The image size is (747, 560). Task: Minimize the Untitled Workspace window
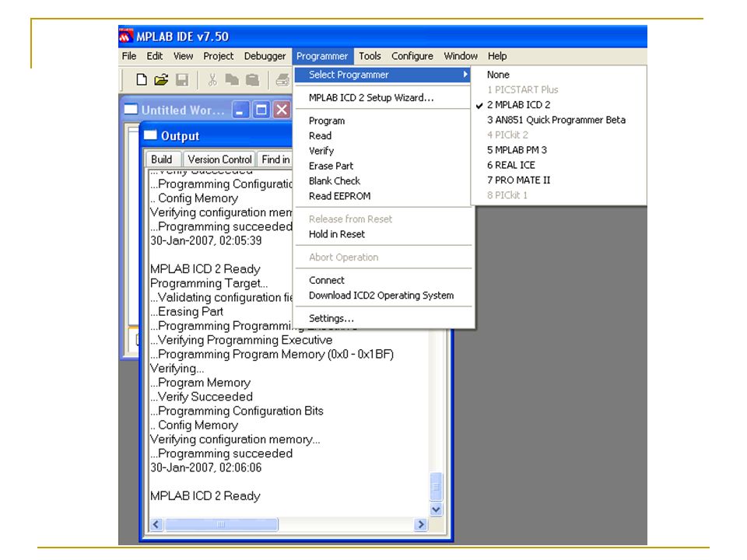point(240,110)
